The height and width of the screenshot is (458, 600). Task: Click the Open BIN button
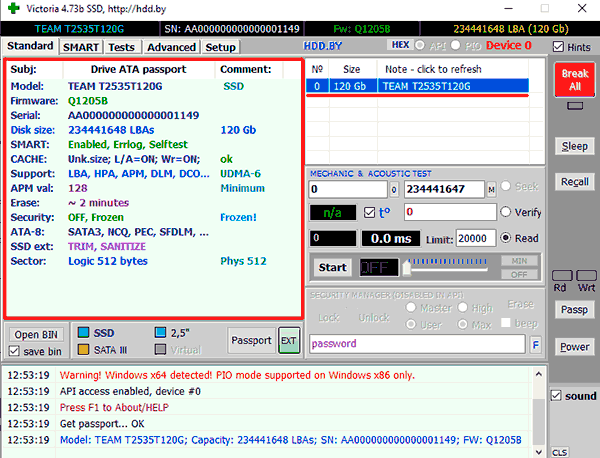(x=36, y=335)
